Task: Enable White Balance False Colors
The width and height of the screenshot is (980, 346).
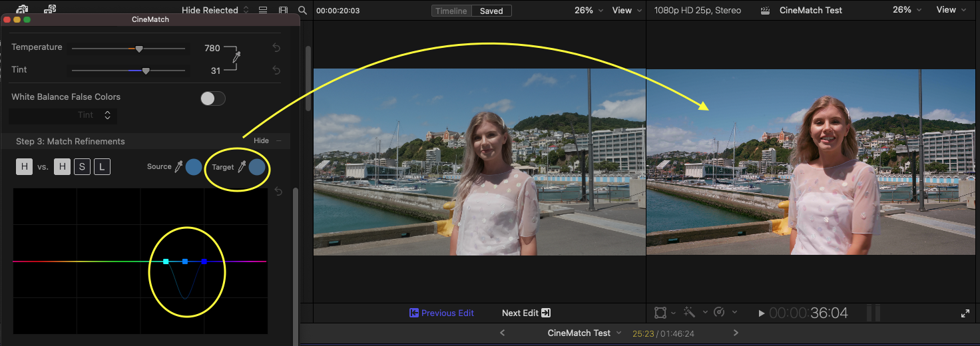Action: click(213, 98)
